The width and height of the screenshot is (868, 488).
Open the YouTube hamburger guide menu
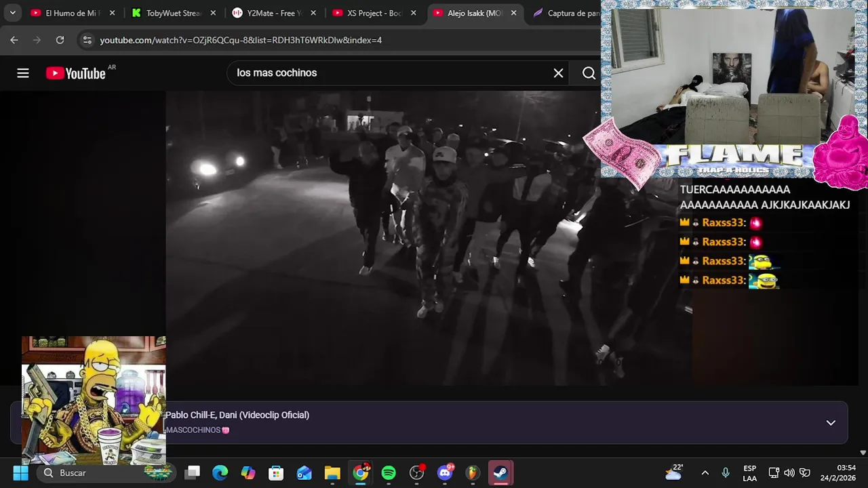point(23,73)
